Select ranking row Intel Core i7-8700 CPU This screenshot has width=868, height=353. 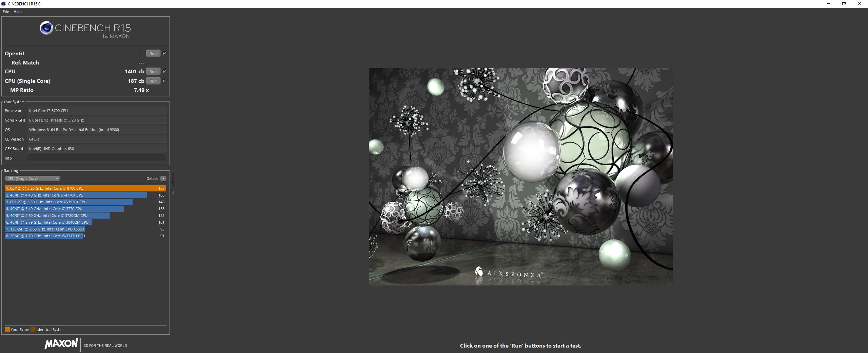[85, 188]
